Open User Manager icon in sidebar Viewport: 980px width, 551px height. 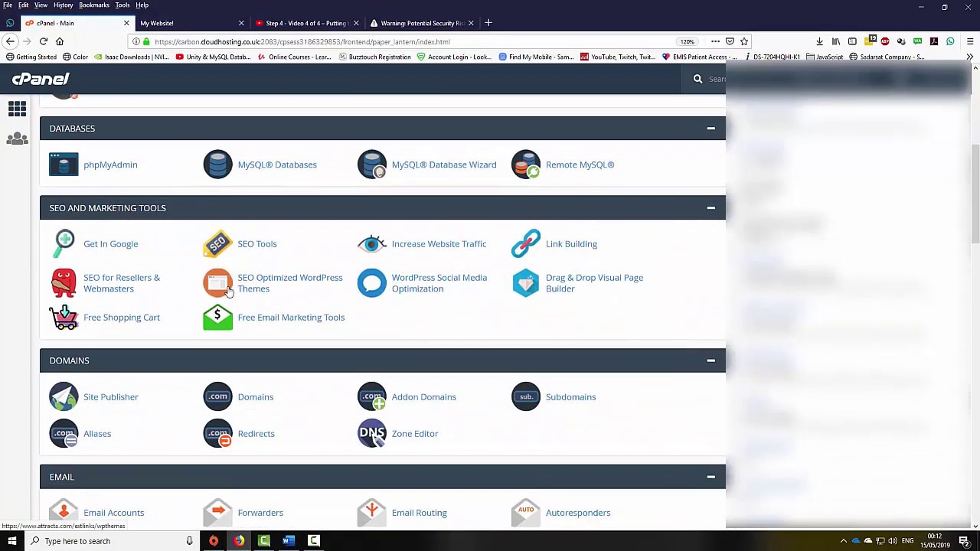(17, 139)
